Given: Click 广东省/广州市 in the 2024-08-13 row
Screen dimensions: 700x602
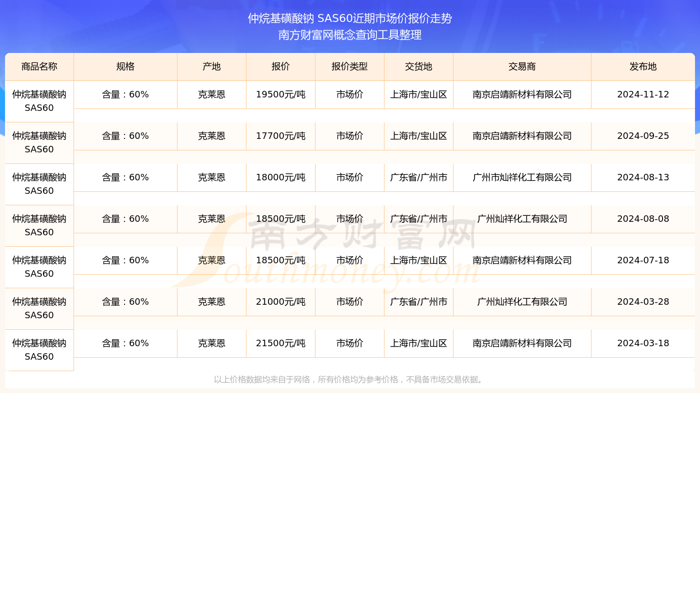Looking at the screenshot, I should tap(419, 178).
